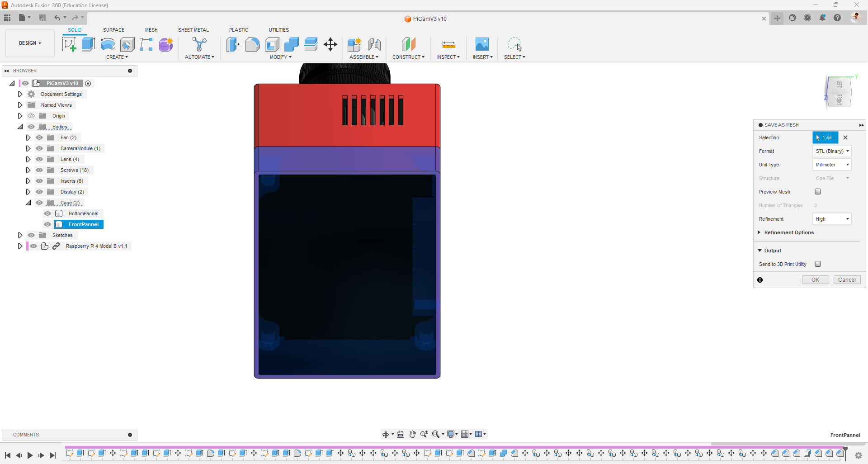Screen dimensions: 868x464
Task: Clear the selection with X button
Action: [845, 137]
